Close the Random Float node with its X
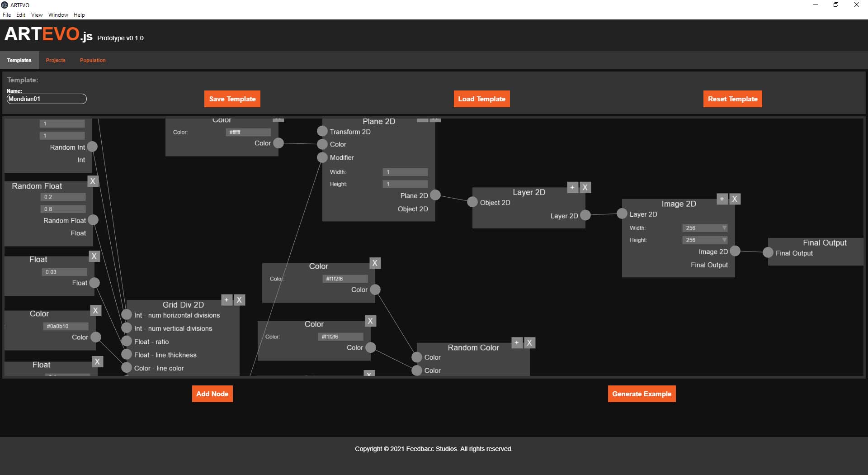 (93, 181)
